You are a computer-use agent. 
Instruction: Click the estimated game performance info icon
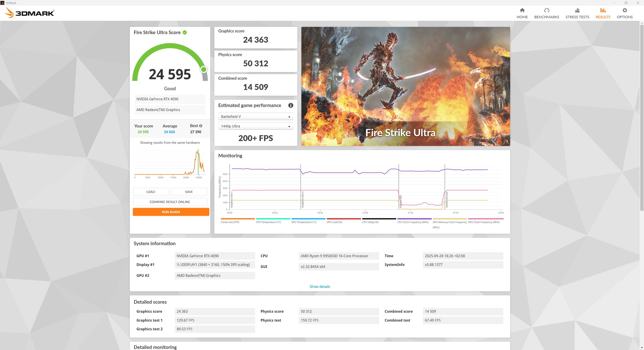pyautogui.click(x=290, y=105)
